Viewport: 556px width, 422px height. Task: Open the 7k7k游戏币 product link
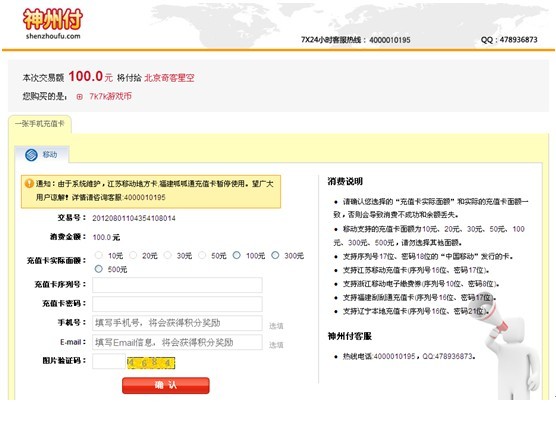coord(110,96)
